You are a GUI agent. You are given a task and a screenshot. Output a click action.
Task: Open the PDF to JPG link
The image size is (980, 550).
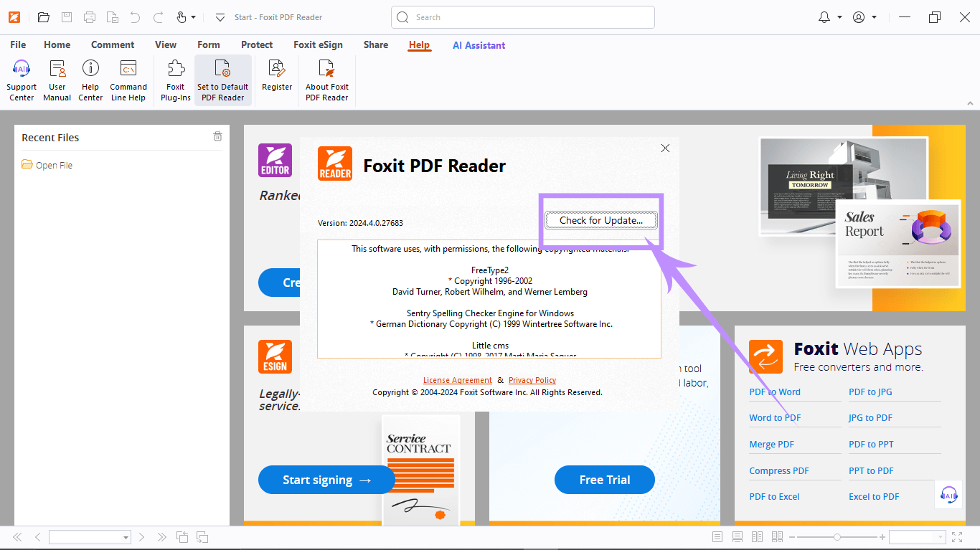click(870, 392)
